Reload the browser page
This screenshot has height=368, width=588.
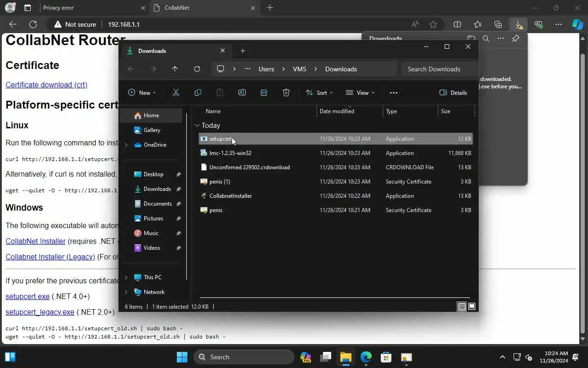(x=33, y=24)
